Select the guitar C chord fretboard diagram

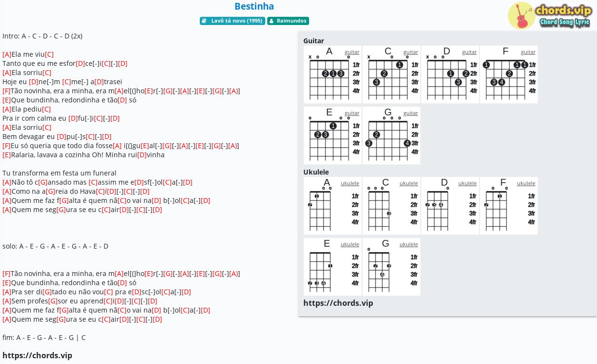(391, 75)
